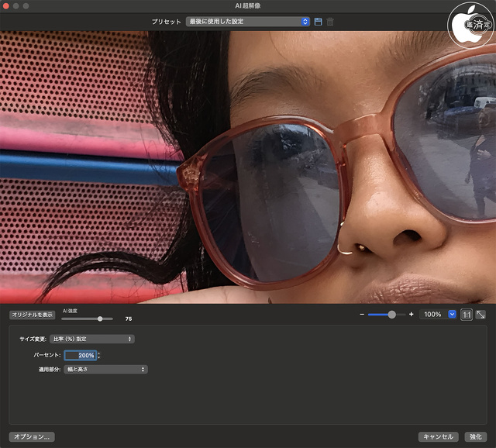This screenshot has height=448, width=496.
Task: Click the zoom percentage 100% field
Action: pyautogui.click(x=432, y=315)
